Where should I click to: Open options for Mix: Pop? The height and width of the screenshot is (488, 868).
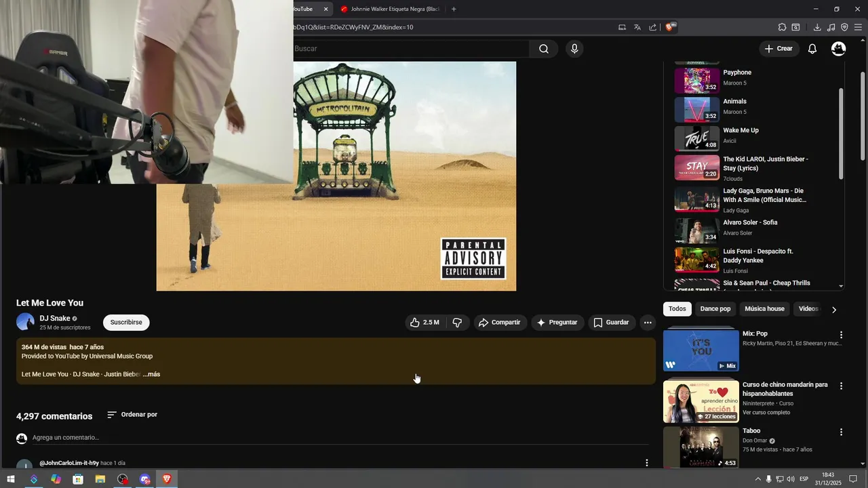tap(841, 335)
